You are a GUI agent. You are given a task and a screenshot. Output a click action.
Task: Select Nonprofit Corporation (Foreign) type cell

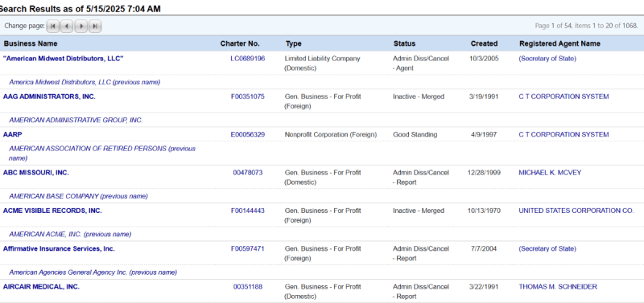(331, 134)
